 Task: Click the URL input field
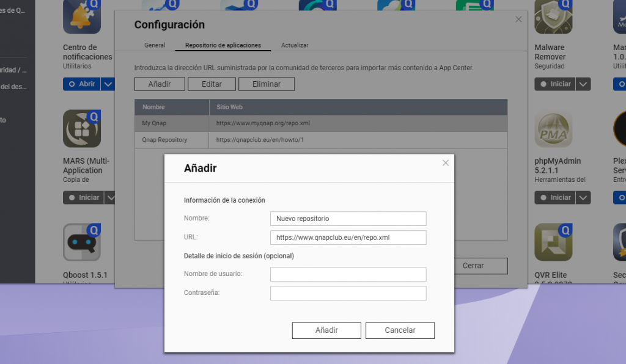point(348,238)
